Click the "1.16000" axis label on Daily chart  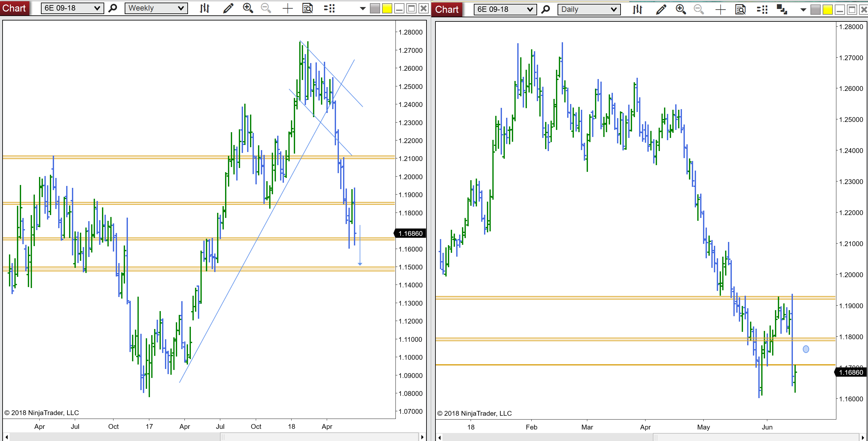point(851,399)
